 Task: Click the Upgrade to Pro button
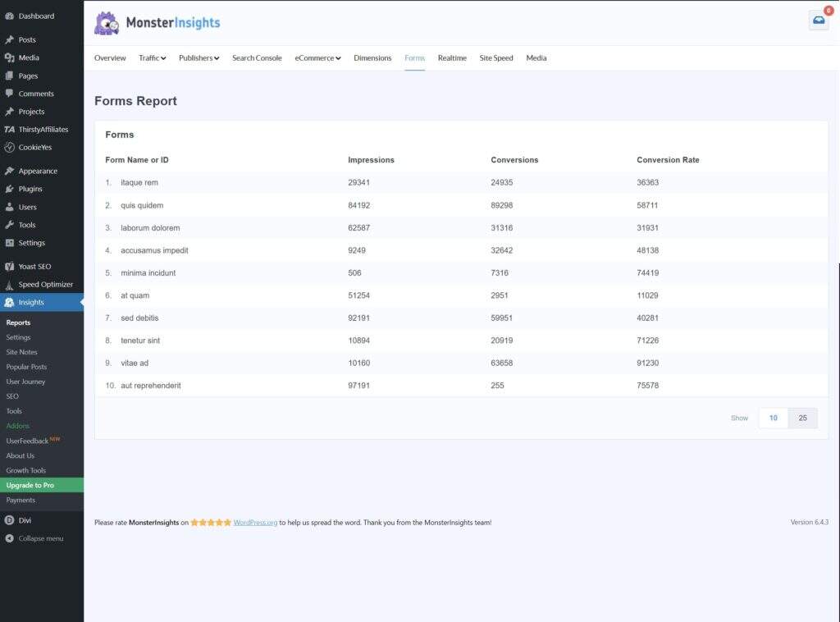41,485
